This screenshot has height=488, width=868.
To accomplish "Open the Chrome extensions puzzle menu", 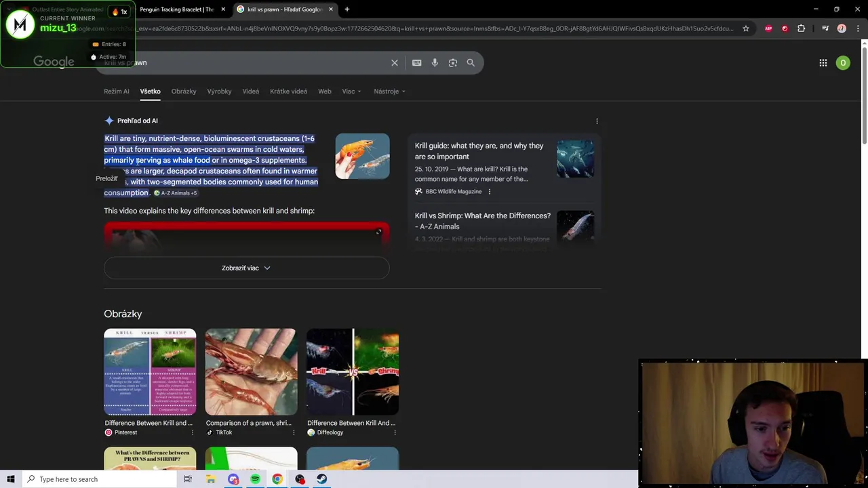I will [801, 28].
